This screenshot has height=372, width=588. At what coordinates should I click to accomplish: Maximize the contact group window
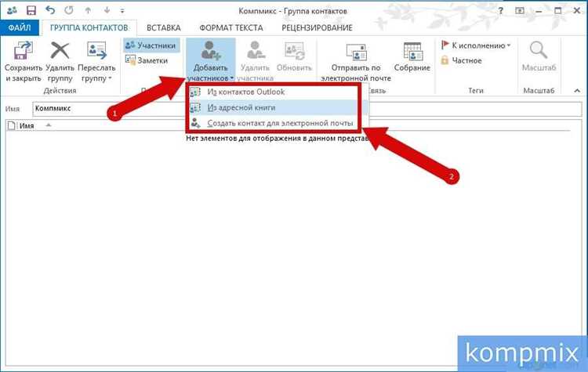[558, 11]
